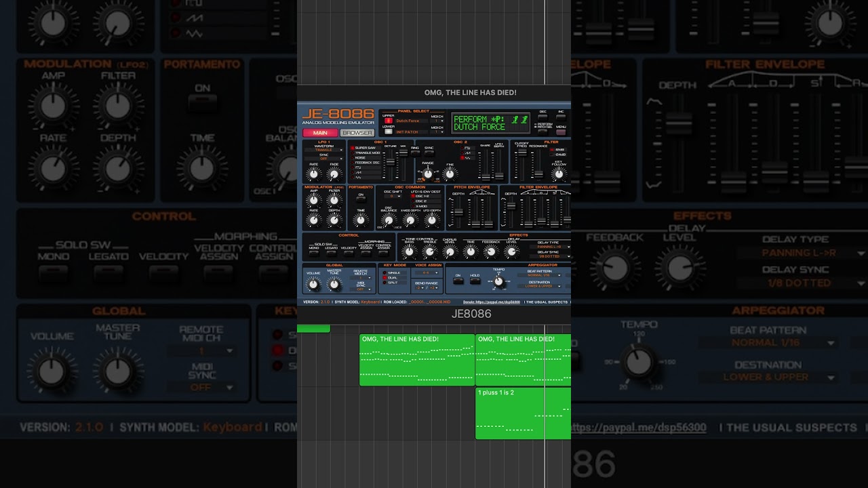Select the Lower panel button
Screen dimensions: 868x488
click(389, 131)
